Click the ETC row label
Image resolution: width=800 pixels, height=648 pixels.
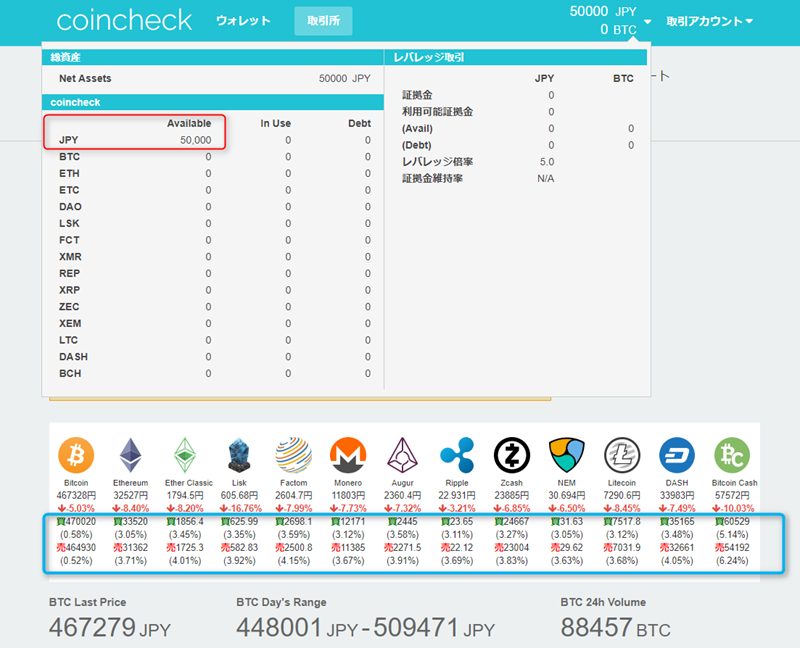(69, 190)
